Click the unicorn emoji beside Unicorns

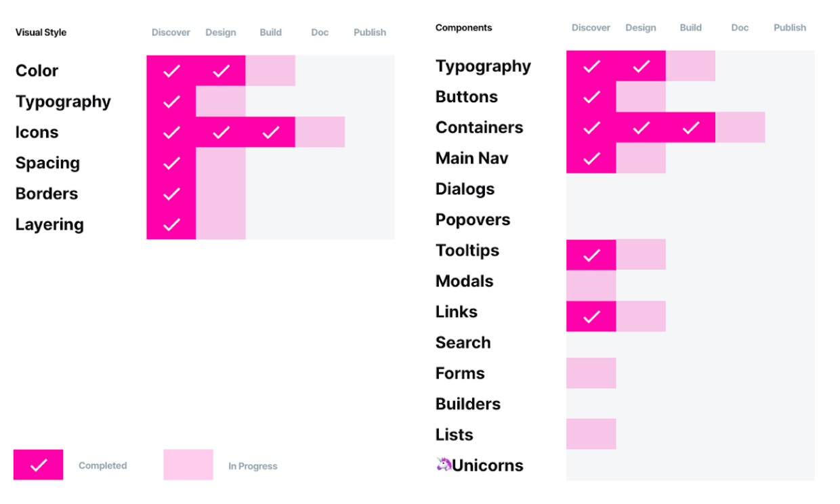[444, 464]
